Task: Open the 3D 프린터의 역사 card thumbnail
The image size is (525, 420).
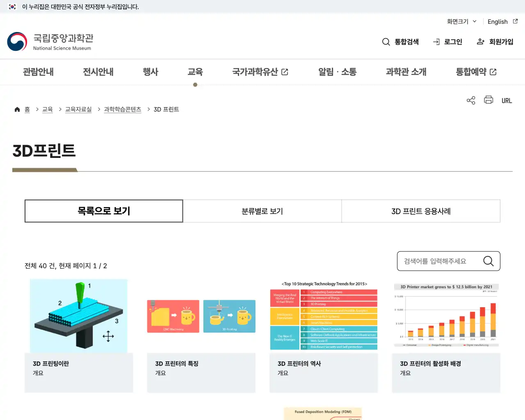Action: coord(323,315)
